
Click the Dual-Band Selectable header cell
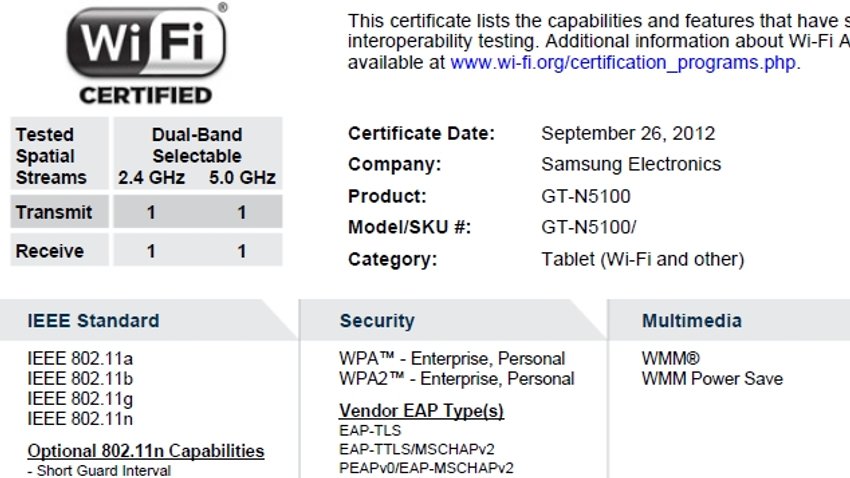[x=198, y=153]
